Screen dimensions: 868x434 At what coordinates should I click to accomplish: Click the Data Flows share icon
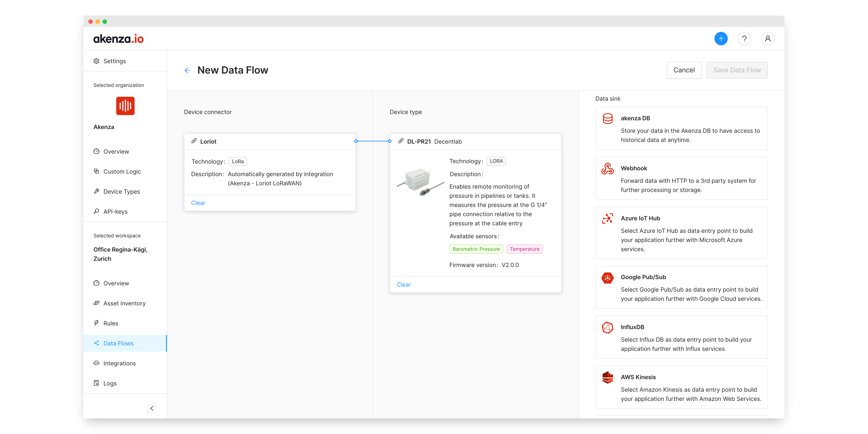(x=96, y=343)
